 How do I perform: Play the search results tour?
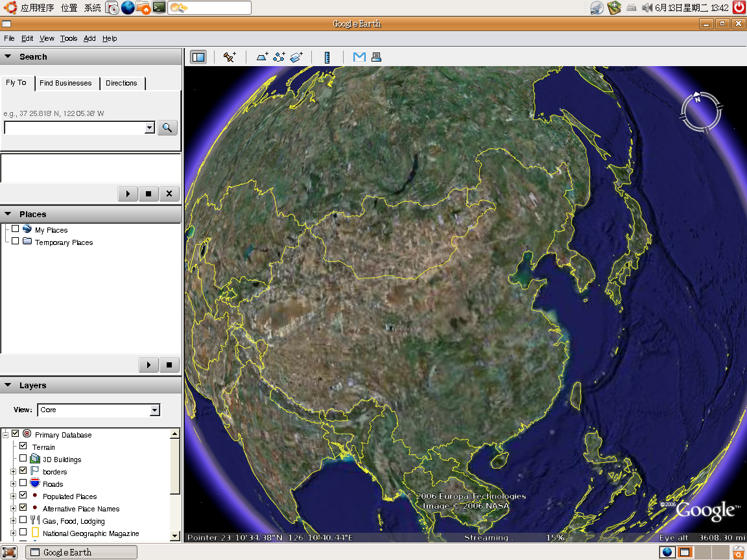coord(128,194)
